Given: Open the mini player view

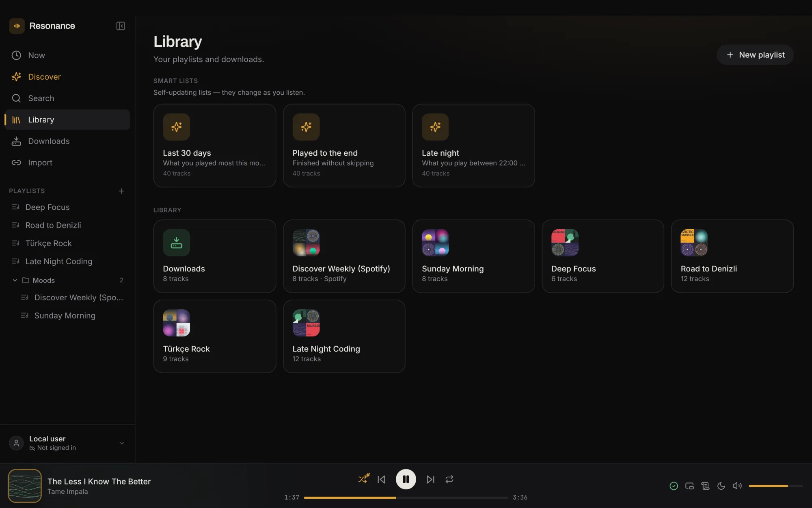Looking at the screenshot, I should click(689, 486).
